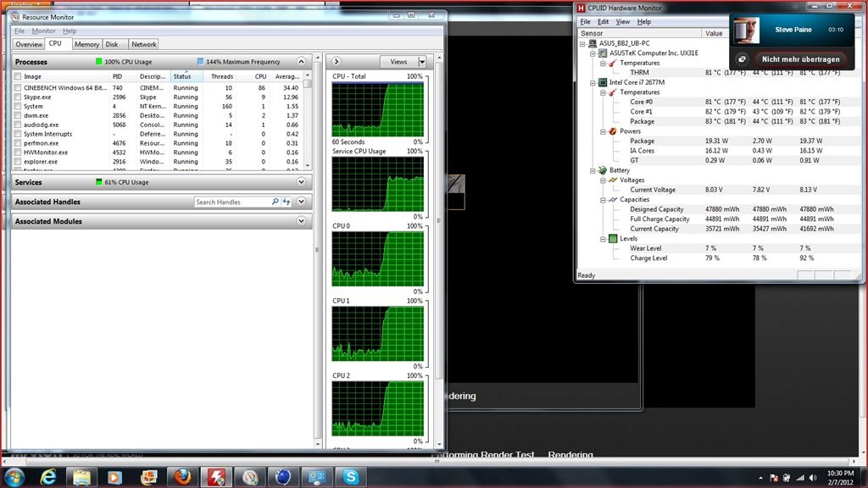The image size is (868, 488).
Task: Launch Internet Explorer from the taskbar
Action: tap(48, 477)
